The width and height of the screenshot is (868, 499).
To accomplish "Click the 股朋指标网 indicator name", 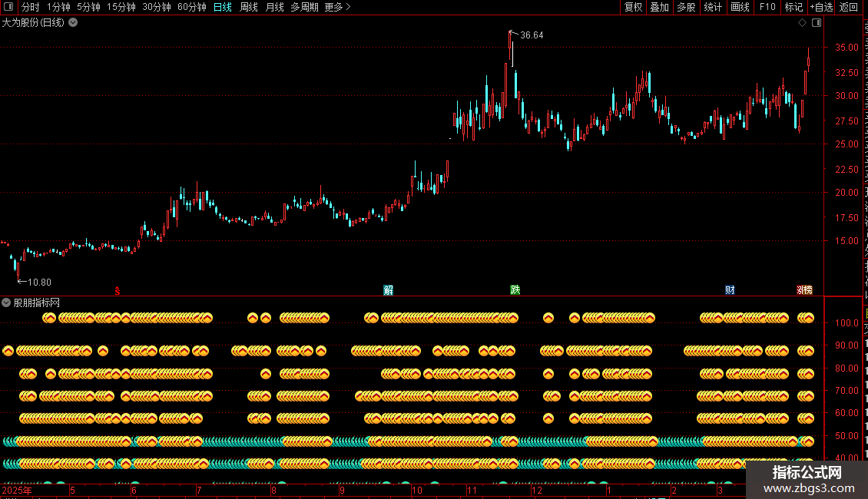I will pos(37,302).
